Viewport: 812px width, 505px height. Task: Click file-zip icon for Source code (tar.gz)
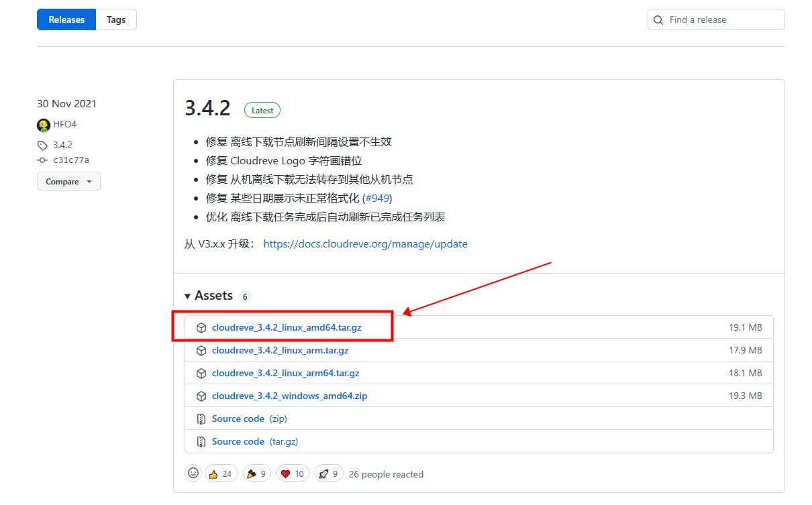pyautogui.click(x=201, y=442)
